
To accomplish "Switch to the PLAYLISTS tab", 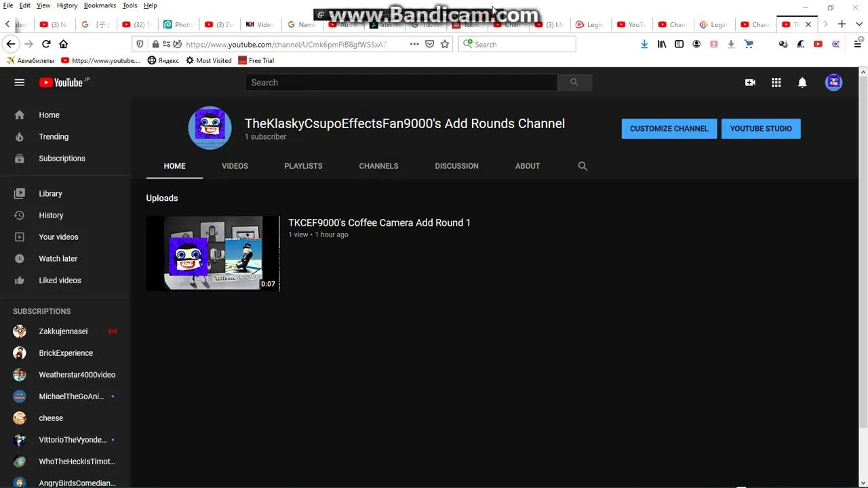I will coord(303,166).
